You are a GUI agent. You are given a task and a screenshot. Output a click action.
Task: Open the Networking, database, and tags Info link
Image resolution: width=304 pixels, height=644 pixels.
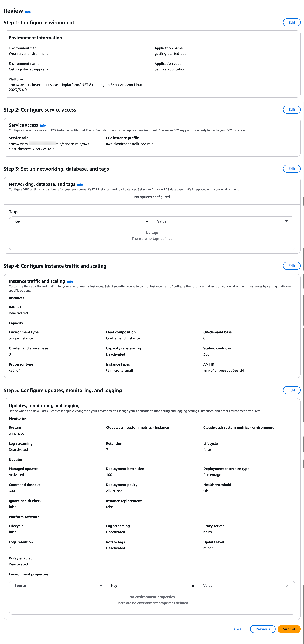pyautogui.click(x=80, y=185)
